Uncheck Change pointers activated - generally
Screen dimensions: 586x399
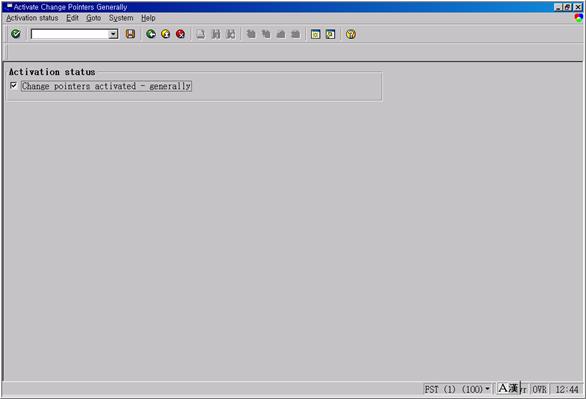click(x=13, y=86)
